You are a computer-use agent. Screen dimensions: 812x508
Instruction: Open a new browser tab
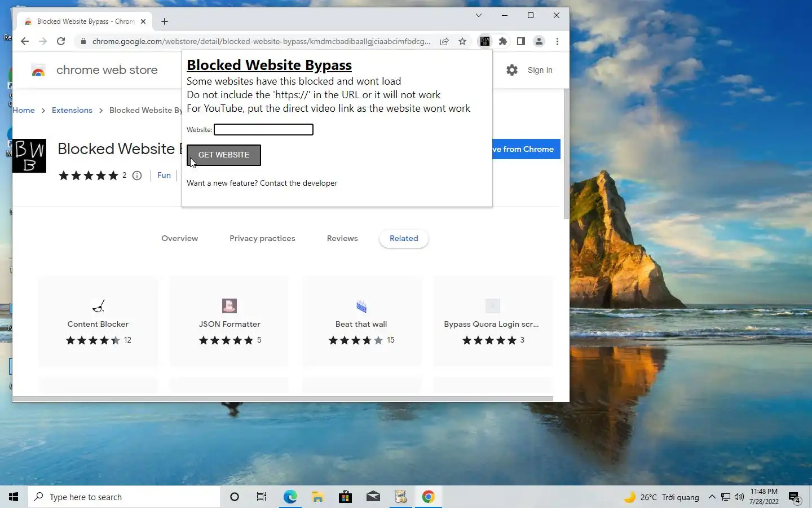(x=165, y=21)
